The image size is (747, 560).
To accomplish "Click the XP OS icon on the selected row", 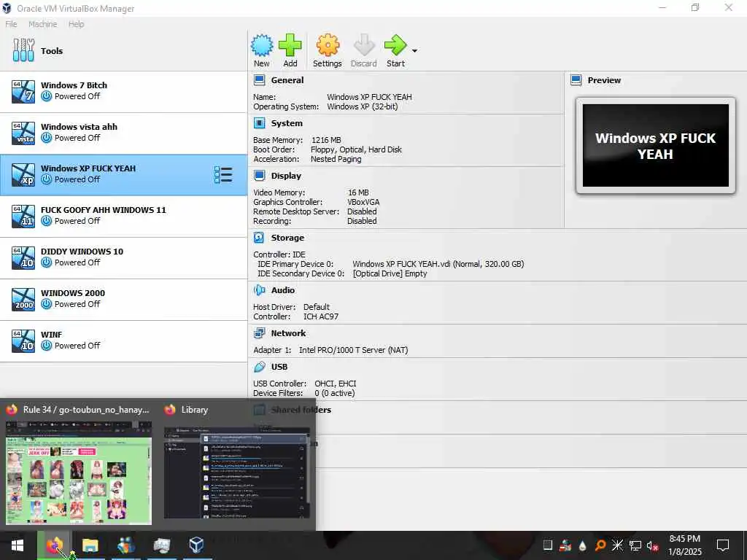I will (23, 175).
